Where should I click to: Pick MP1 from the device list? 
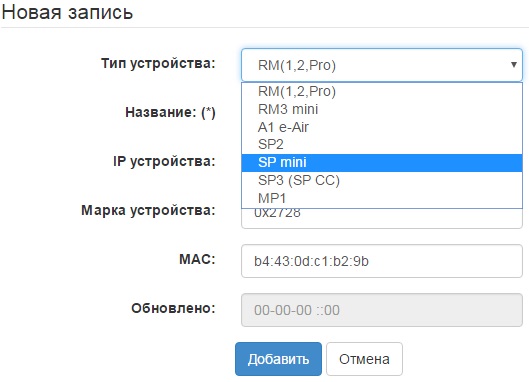coord(382,198)
